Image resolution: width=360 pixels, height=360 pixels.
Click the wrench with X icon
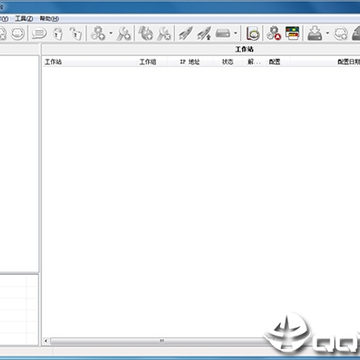coord(164,33)
